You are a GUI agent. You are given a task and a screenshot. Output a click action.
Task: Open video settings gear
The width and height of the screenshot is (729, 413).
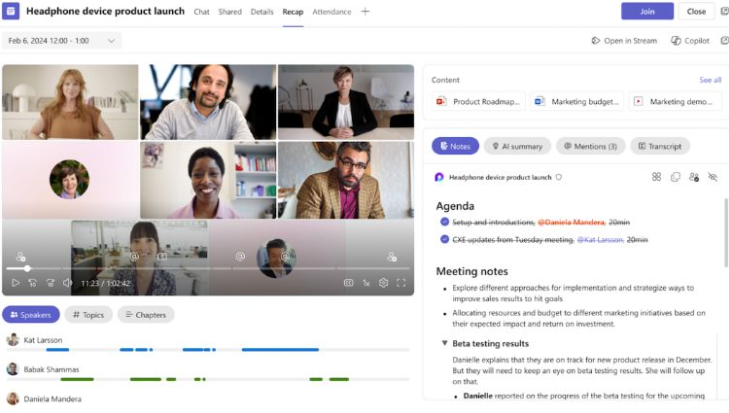(x=383, y=283)
